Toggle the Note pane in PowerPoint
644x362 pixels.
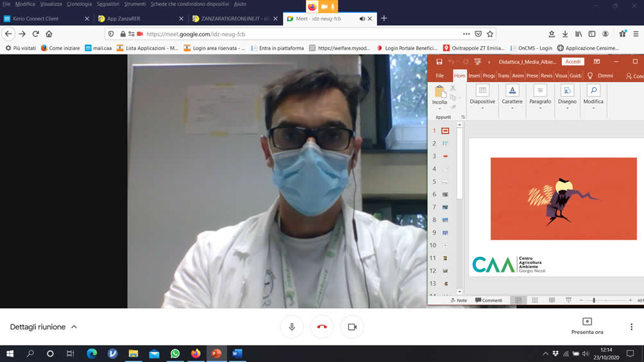point(459,300)
